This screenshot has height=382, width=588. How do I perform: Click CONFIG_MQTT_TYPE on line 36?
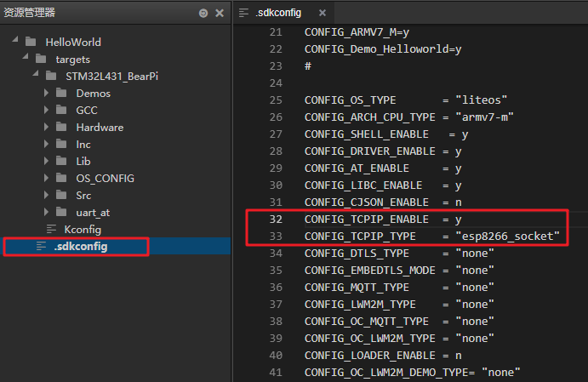coord(357,288)
